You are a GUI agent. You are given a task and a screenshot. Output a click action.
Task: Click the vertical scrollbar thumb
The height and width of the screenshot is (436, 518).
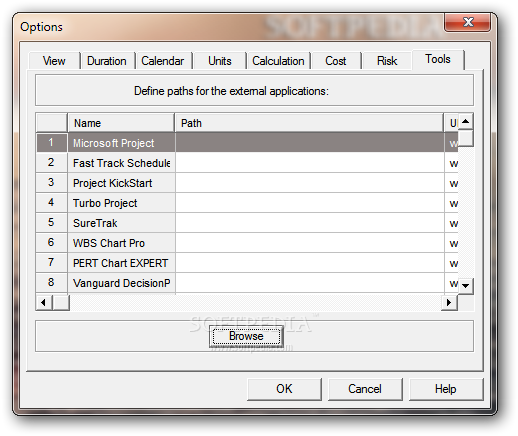click(466, 138)
